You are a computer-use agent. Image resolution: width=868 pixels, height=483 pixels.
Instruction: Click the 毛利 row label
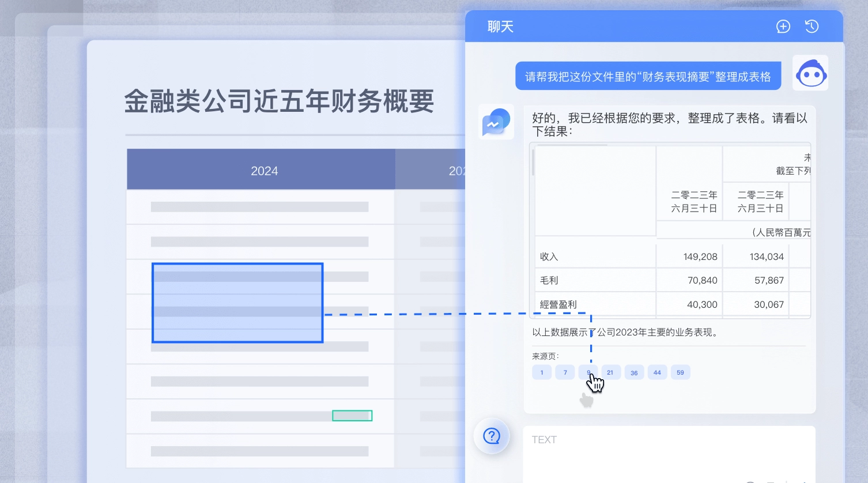click(549, 280)
